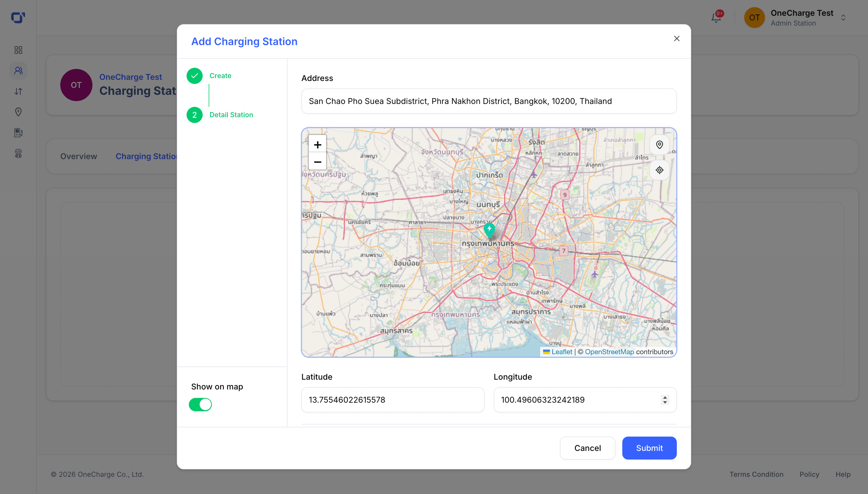Viewport: 868px width, 494px height.
Task: Switch to the Overview tab
Action: 79,156
